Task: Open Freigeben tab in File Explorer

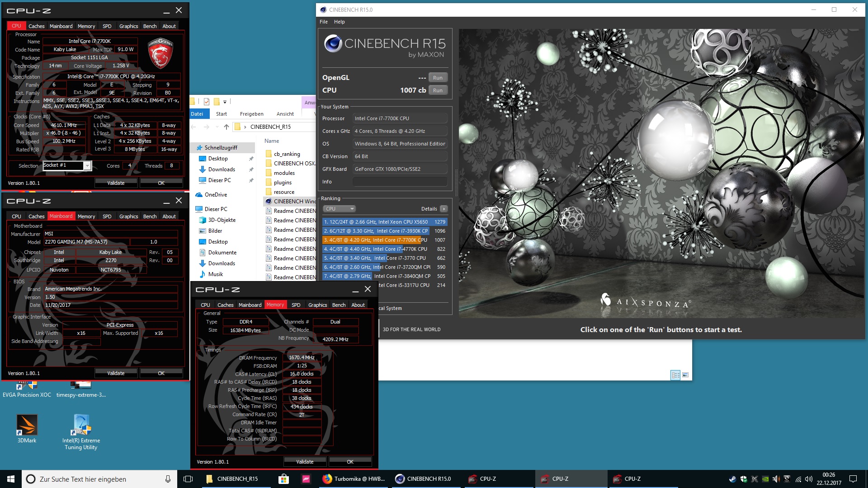Action: [252, 114]
